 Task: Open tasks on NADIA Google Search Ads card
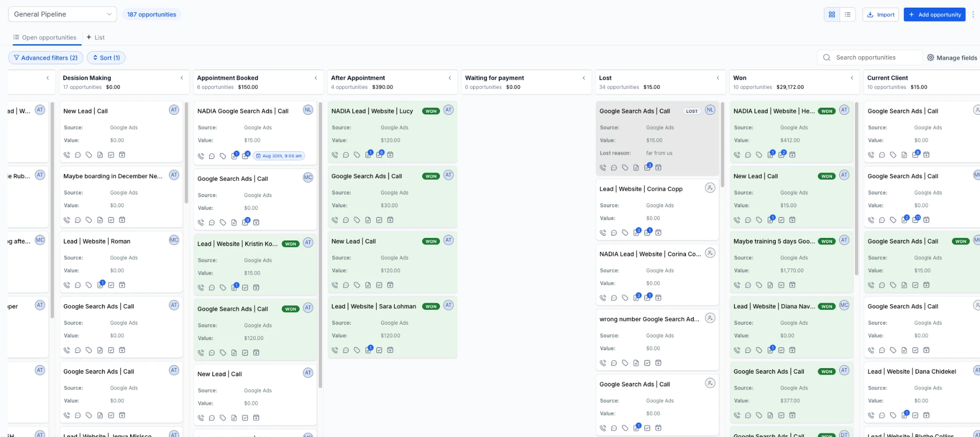click(x=246, y=156)
